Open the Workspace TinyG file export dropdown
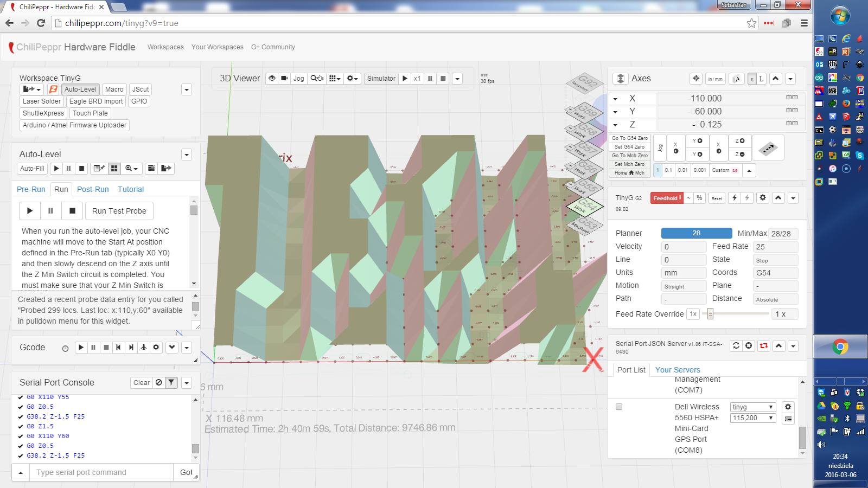 point(31,89)
